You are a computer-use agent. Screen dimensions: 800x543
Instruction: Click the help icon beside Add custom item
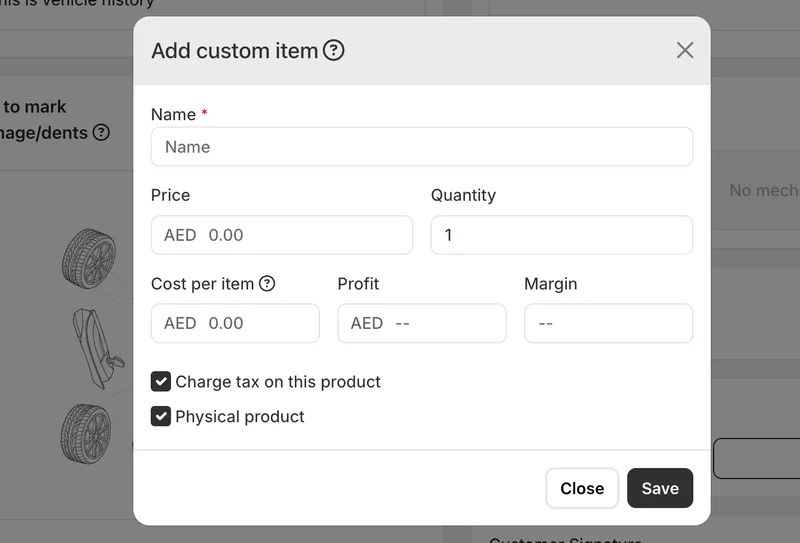pyautogui.click(x=334, y=51)
